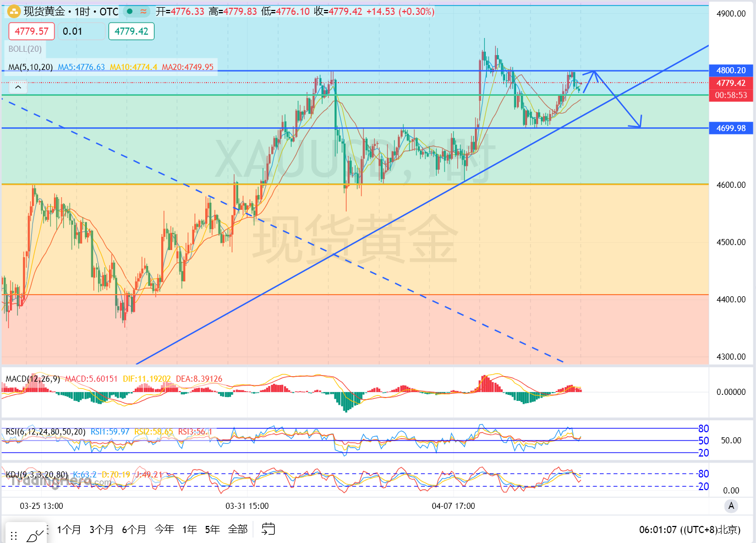Viewport: 756px width, 543px height.
Task: Click the KDJ pane 0.00 scale value
Action: click(x=731, y=491)
